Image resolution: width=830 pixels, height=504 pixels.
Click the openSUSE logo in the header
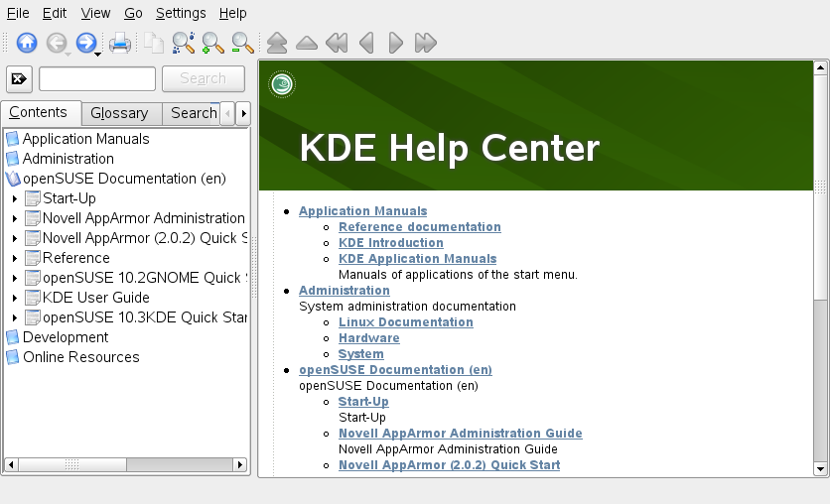coord(282,84)
